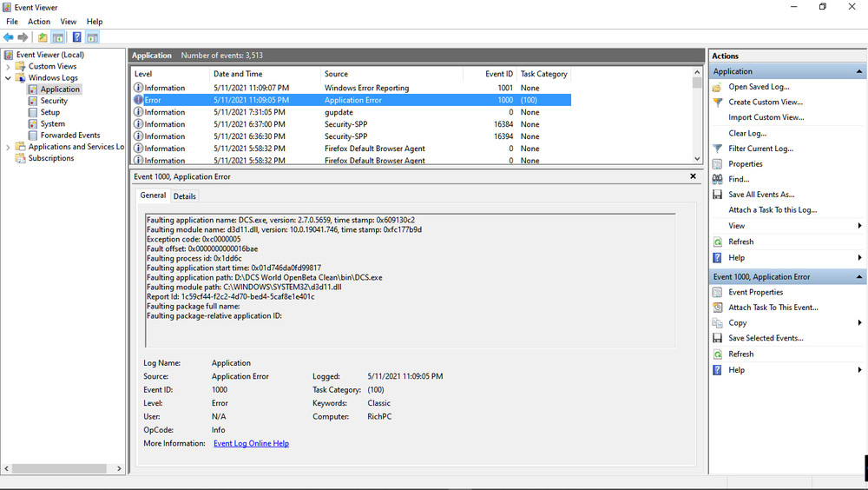Image resolution: width=868 pixels, height=490 pixels.
Task: Select the System log in the tree
Action: point(52,124)
